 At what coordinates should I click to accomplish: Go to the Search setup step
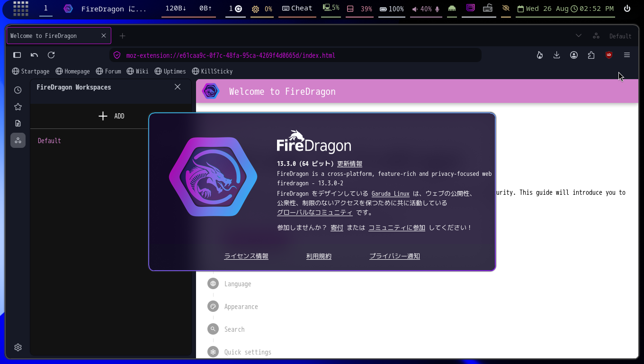(x=234, y=329)
